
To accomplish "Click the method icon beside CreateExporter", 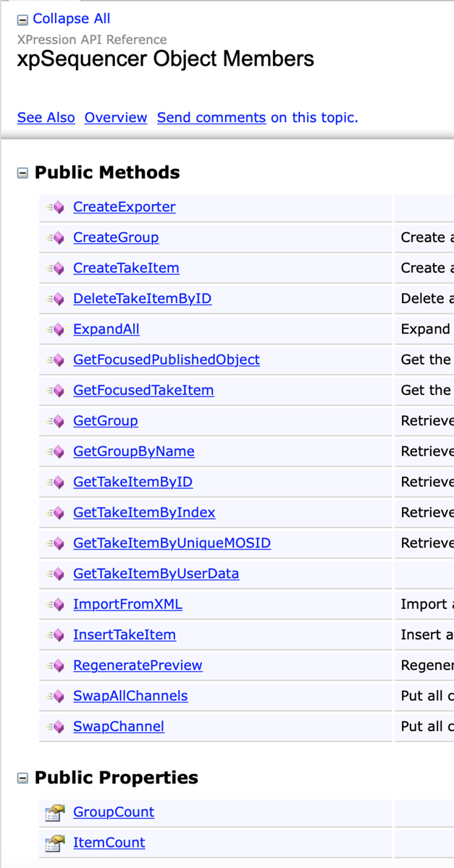I will pyautogui.click(x=55, y=208).
